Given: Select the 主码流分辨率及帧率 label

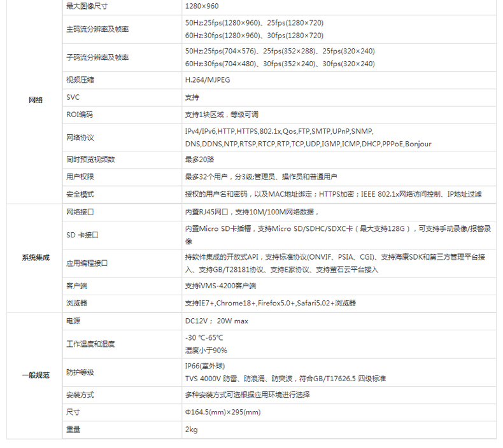Looking at the screenshot, I should pos(97,29).
